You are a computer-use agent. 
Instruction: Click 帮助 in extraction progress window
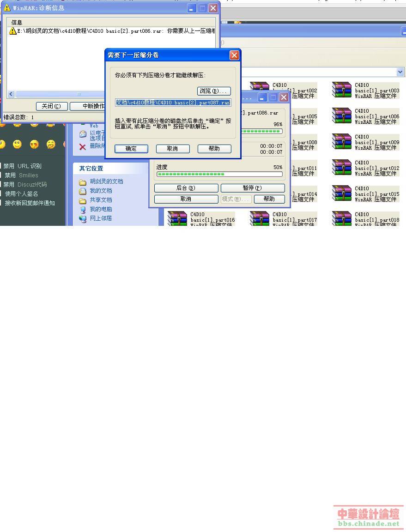tap(269, 199)
